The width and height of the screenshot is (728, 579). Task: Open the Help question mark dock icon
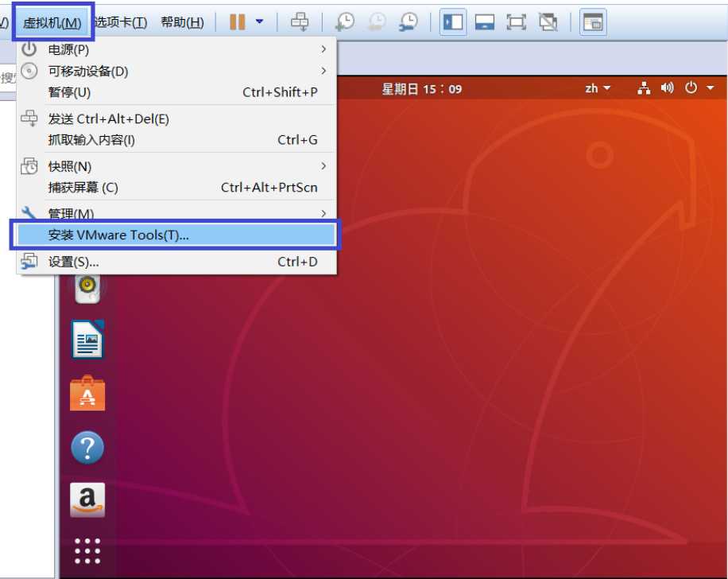87,448
